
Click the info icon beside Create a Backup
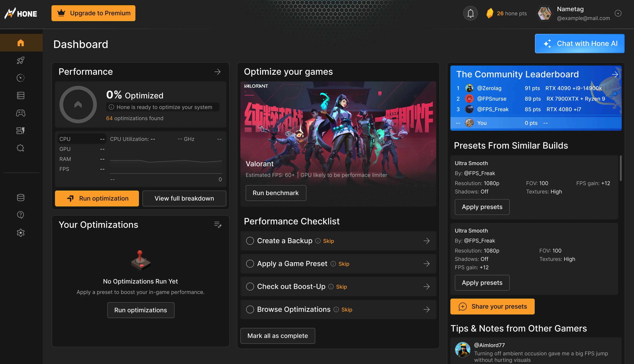click(x=318, y=241)
